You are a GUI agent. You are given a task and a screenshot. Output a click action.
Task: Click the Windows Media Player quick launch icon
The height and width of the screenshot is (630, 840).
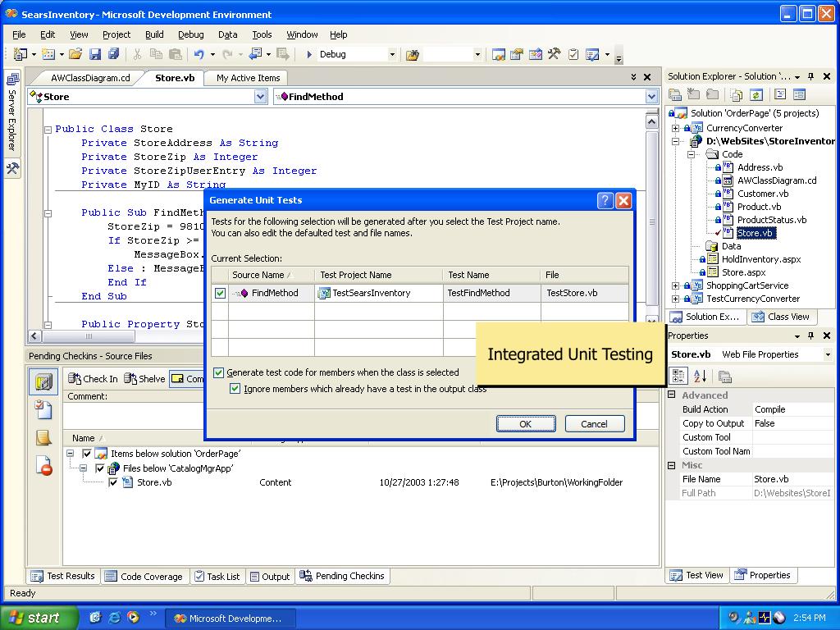(x=134, y=618)
